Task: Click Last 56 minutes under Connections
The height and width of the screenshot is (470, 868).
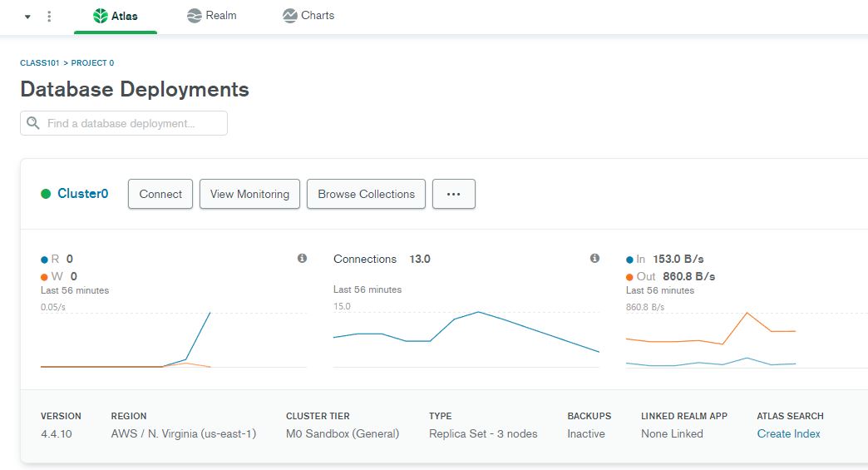Action: click(x=367, y=289)
